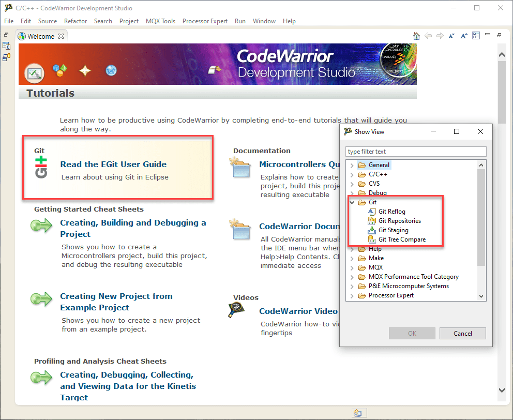
Task: Toggle the Customize page checklist icon
Action: tap(476, 36)
